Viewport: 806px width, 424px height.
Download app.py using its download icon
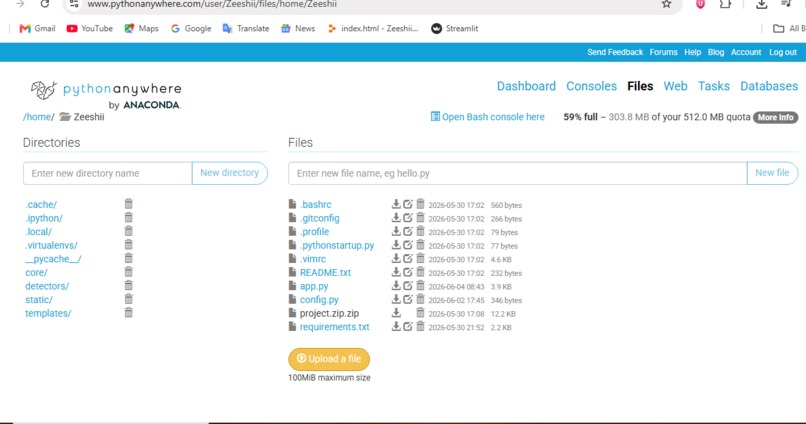(396, 286)
